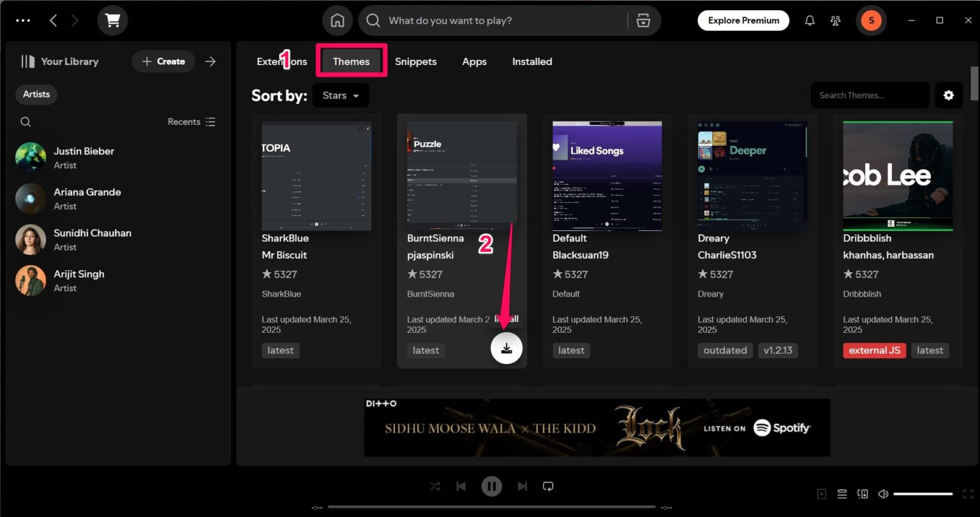The width and height of the screenshot is (980, 517).
Task: Switch to the Snippets tab
Action: 415,61
